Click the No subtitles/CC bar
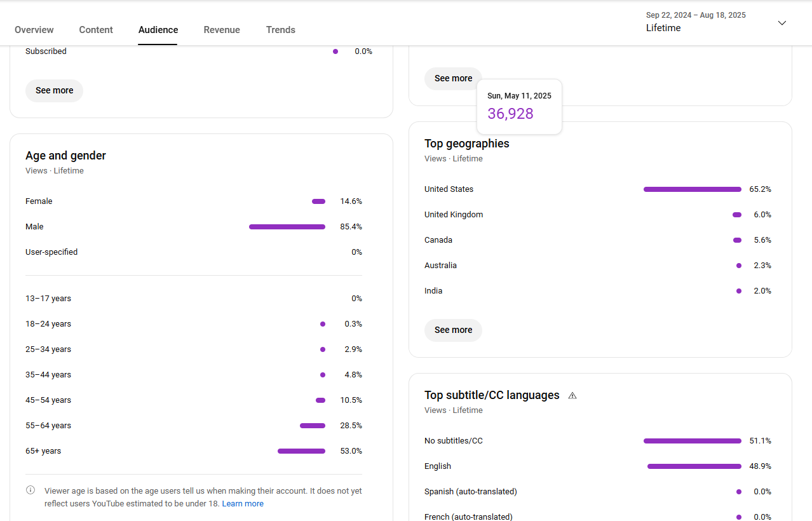Viewport: 812px width, 521px height. click(x=693, y=441)
